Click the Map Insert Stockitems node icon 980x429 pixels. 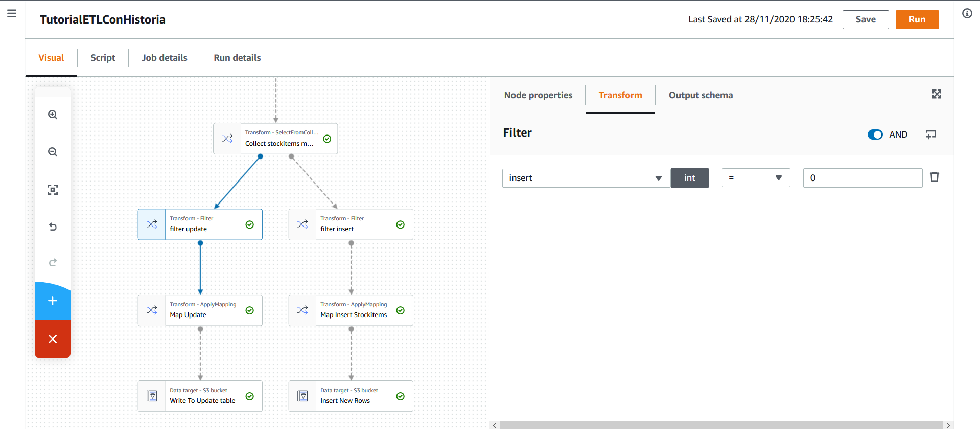pos(302,310)
